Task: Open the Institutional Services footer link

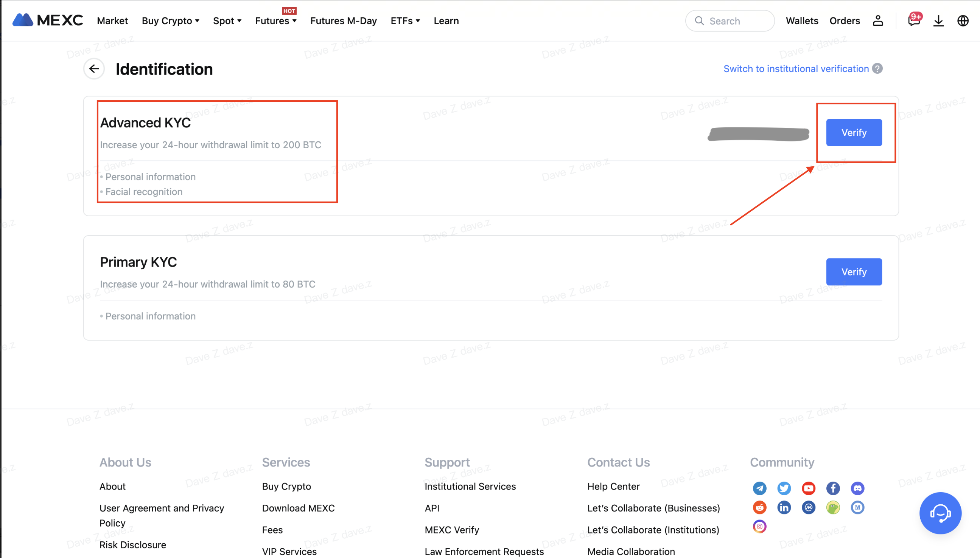Action: pos(470,486)
